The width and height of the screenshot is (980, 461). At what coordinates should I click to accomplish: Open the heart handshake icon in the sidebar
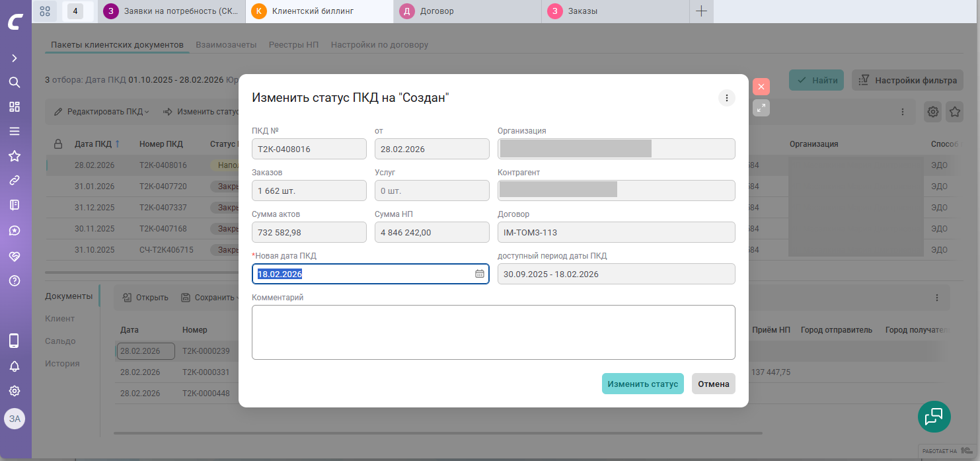coord(15,255)
